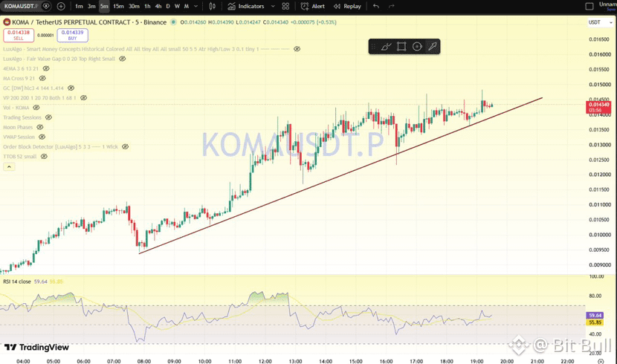This screenshot has width=617, height=364.
Task: Click the RSI 14 close legend
Action: pyautogui.click(x=17, y=282)
